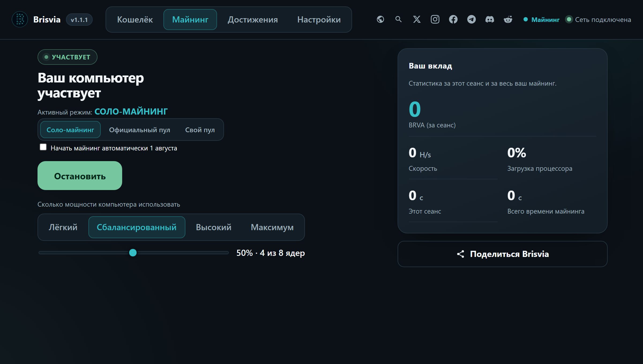
Task: Choose the Лёгкий power preset
Action: (x=63, y=227)
